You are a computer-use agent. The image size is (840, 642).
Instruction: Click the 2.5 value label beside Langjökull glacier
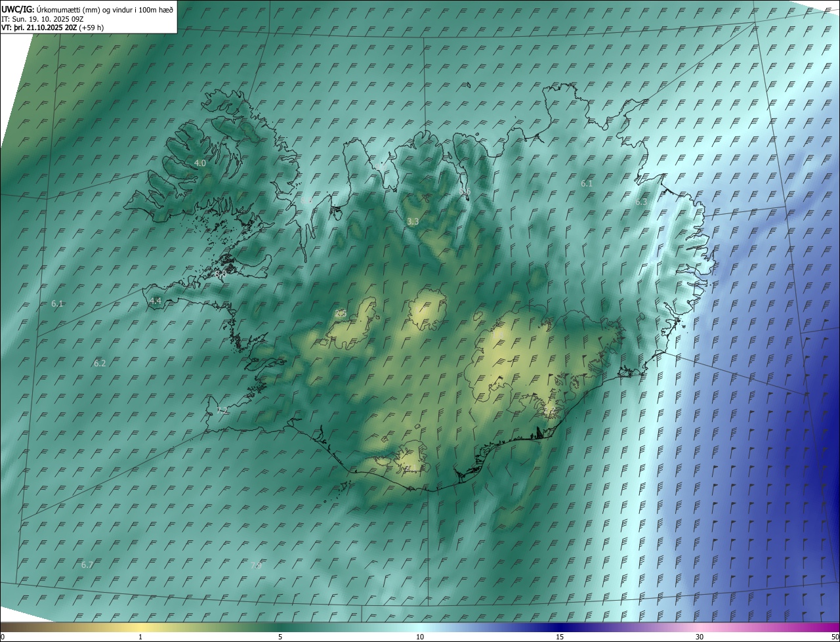tap(341, 314)
